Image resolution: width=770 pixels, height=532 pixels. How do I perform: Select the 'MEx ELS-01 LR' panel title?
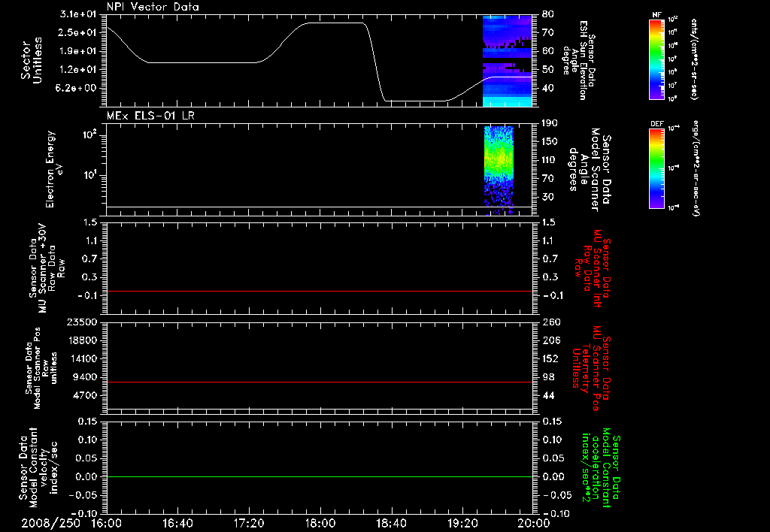pyautogui.click(x=150, y=116)
